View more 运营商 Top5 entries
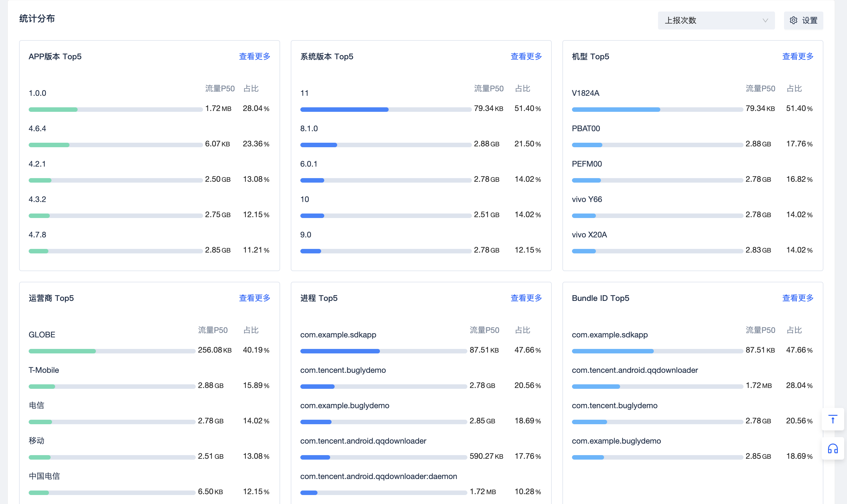 coord(254,298)
